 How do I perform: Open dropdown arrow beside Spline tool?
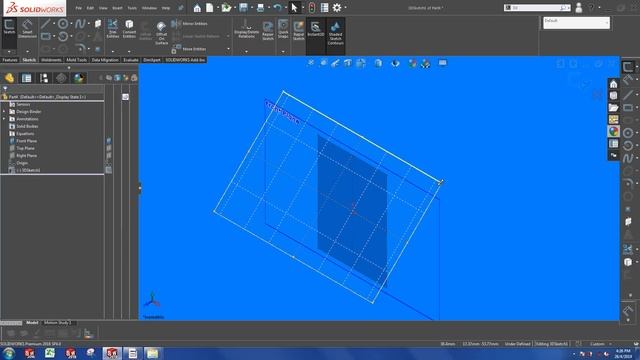coord(89,24)
